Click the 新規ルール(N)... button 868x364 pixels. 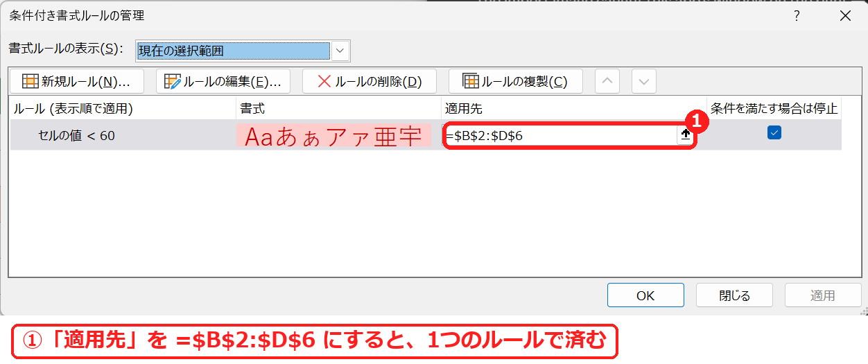click(77, 81)
